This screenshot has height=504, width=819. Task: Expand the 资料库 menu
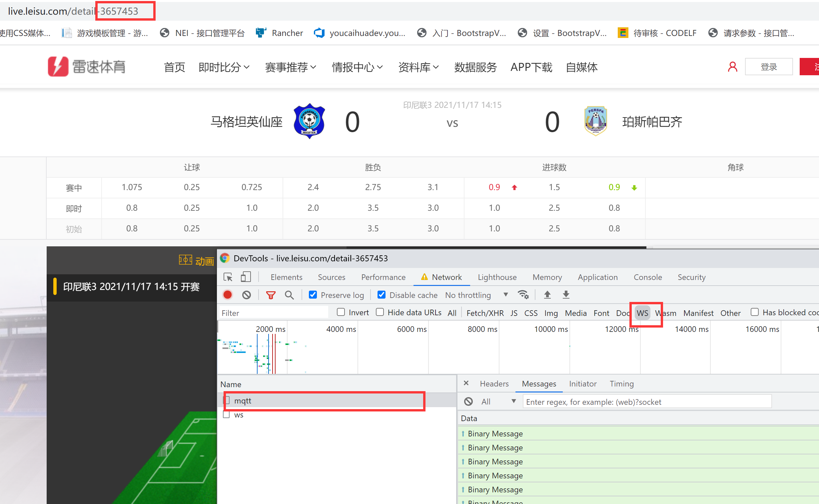tap(418, 67)
